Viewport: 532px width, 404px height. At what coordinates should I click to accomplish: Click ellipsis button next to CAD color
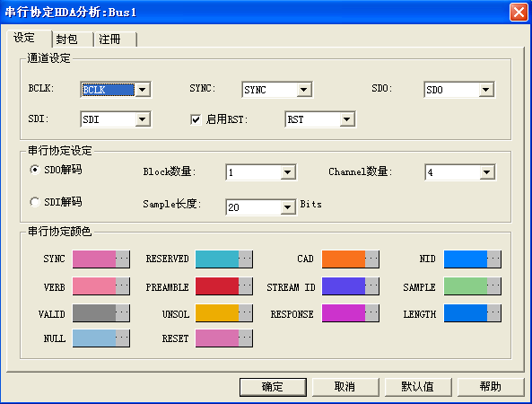click(371, 259)
